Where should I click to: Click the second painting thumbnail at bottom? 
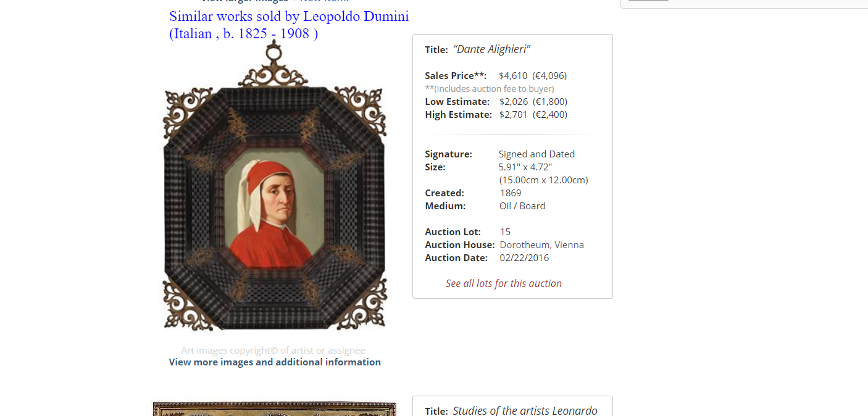coord(274,409)
